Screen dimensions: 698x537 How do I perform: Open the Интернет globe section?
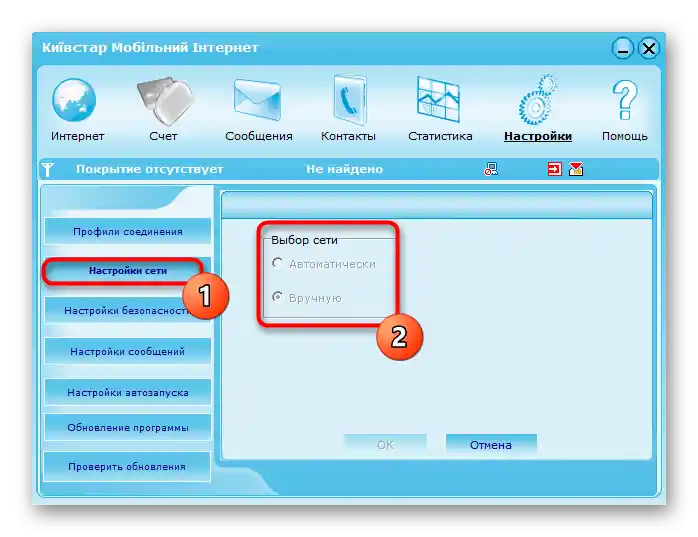pos(77,110)
